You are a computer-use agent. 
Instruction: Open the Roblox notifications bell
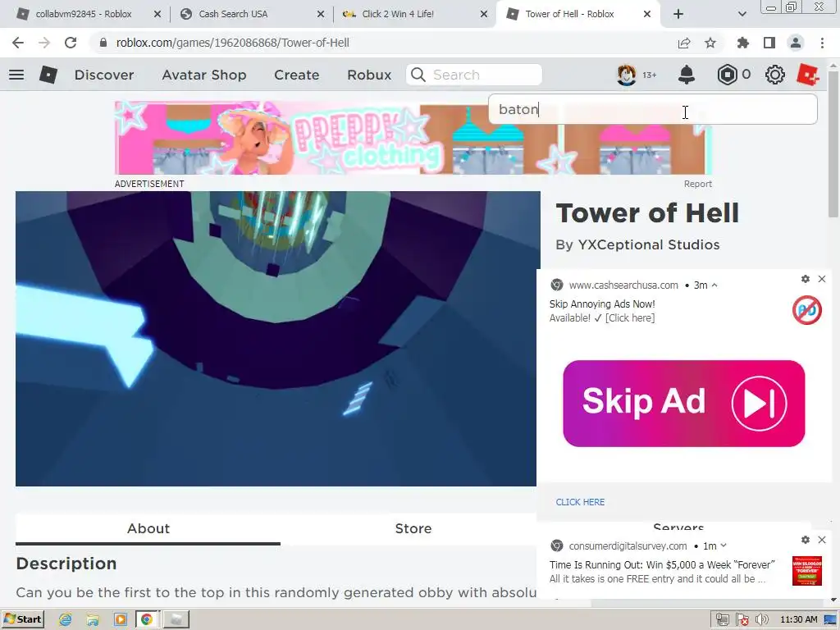pos(687,75)
